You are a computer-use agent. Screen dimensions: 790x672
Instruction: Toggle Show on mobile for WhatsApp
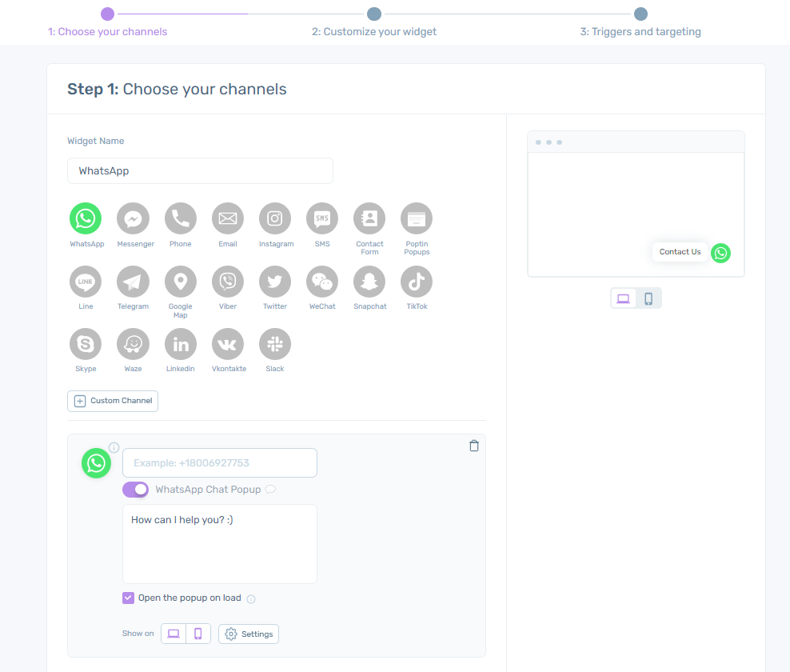(x=198, y=634)
